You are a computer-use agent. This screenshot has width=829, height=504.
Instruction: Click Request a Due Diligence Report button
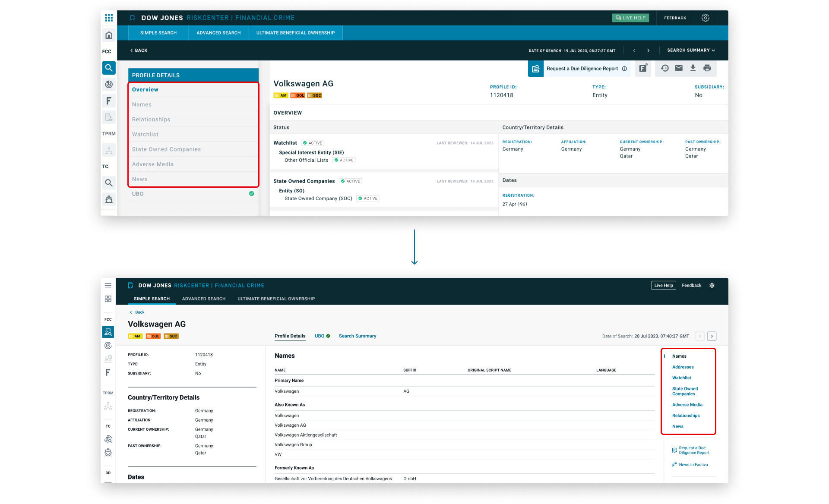[x=579, y=69]
